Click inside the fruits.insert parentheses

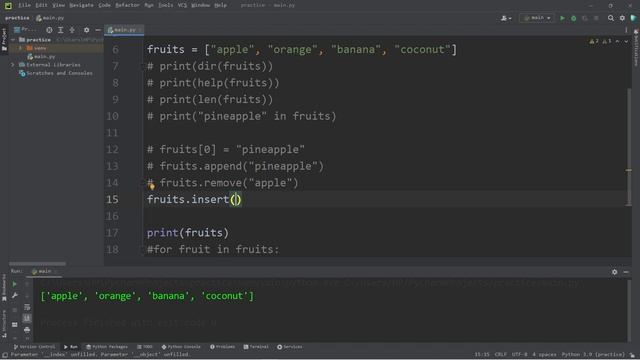click(x=236, y=199)
